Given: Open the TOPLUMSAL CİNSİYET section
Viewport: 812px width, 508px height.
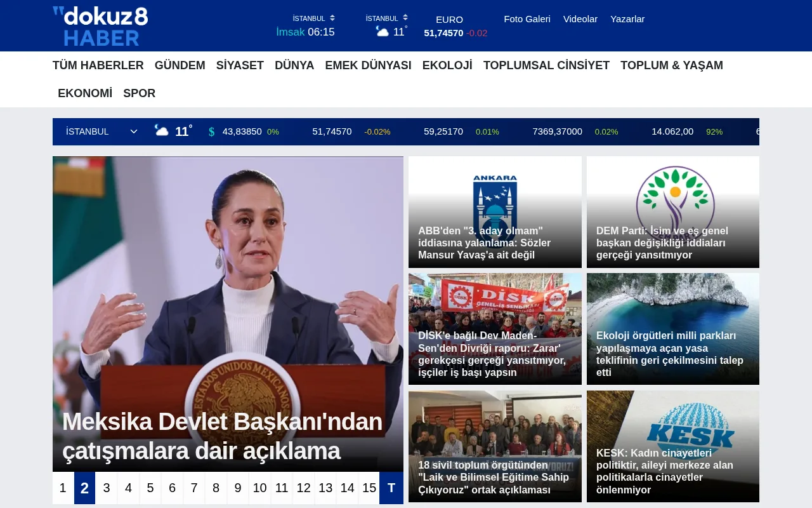Looking at the screenshot, I should 546,65.
